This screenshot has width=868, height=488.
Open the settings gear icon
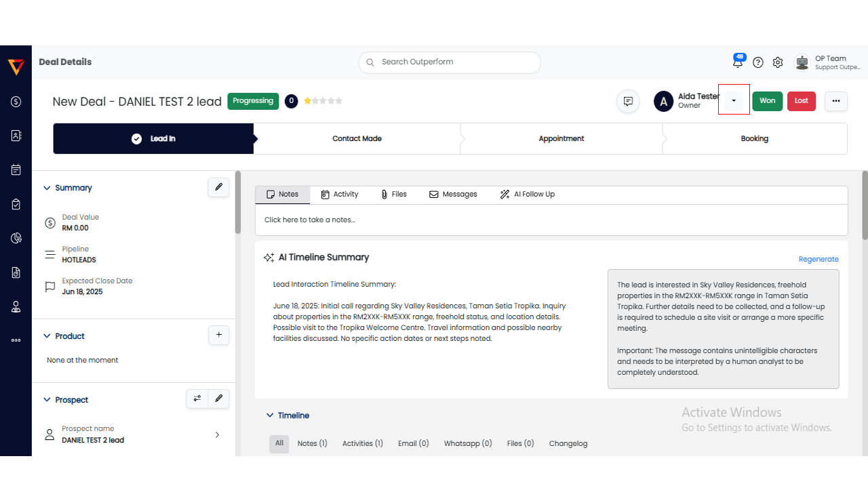778,62
